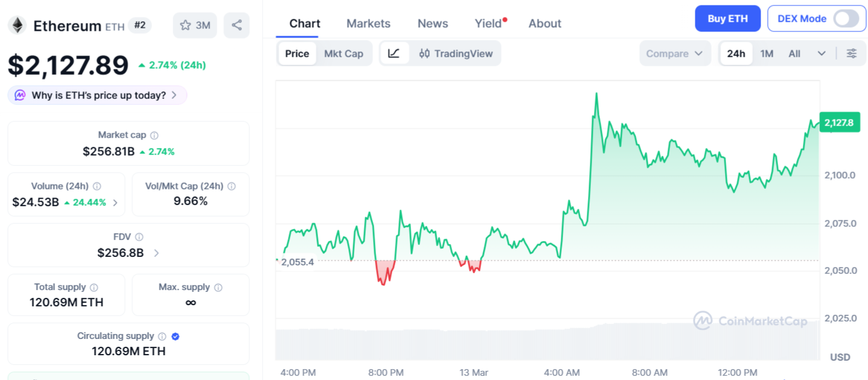The height and width of the screenshot is (380, 868).
Task: Expand the time range dropdown beside All
Action: pyautogui.click(x=821, y=53)
